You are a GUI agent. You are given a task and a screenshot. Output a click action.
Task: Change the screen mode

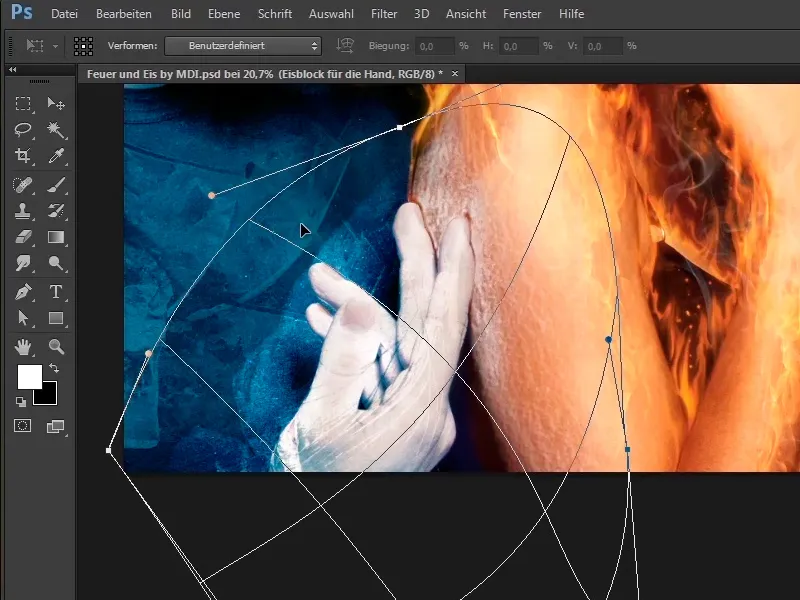(x=56, y=426)
